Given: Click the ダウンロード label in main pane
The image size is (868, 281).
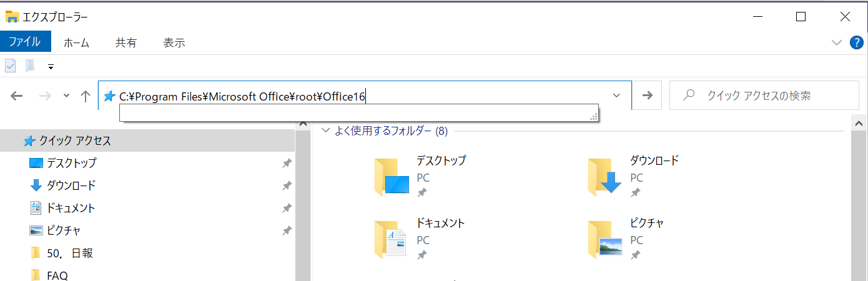Looking at the screenshot, I should [x=654, y=160].
